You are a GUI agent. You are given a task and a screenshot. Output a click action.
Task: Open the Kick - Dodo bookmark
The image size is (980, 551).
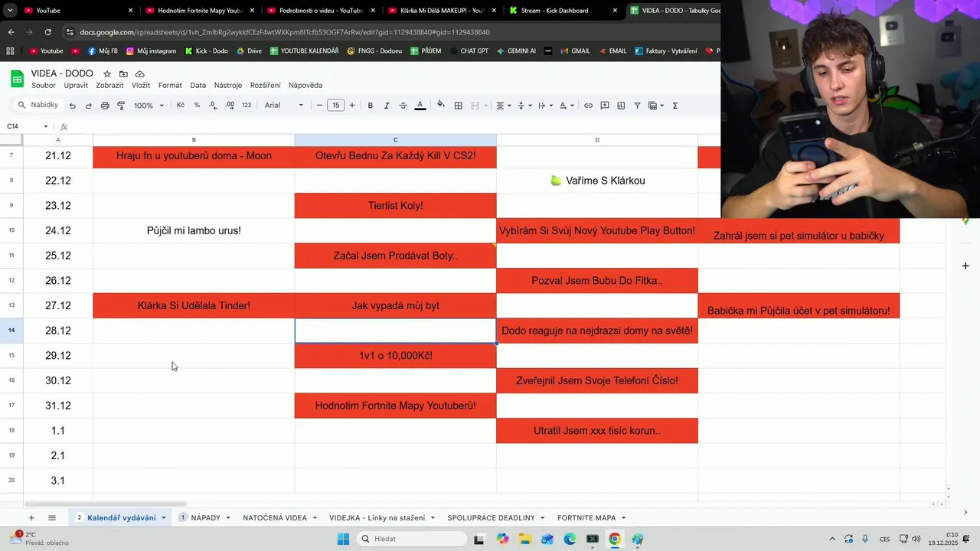(x=206, y=51)
